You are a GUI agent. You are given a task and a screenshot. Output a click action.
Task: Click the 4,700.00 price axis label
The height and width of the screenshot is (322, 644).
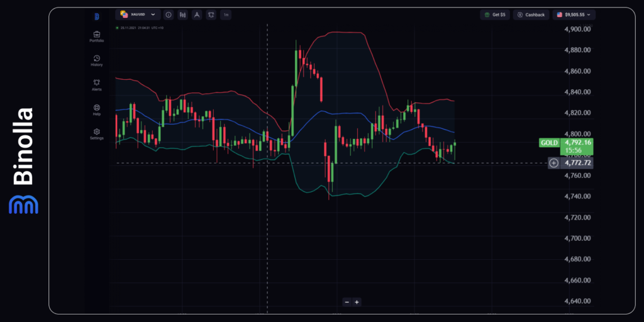click(x=577, y=238)
